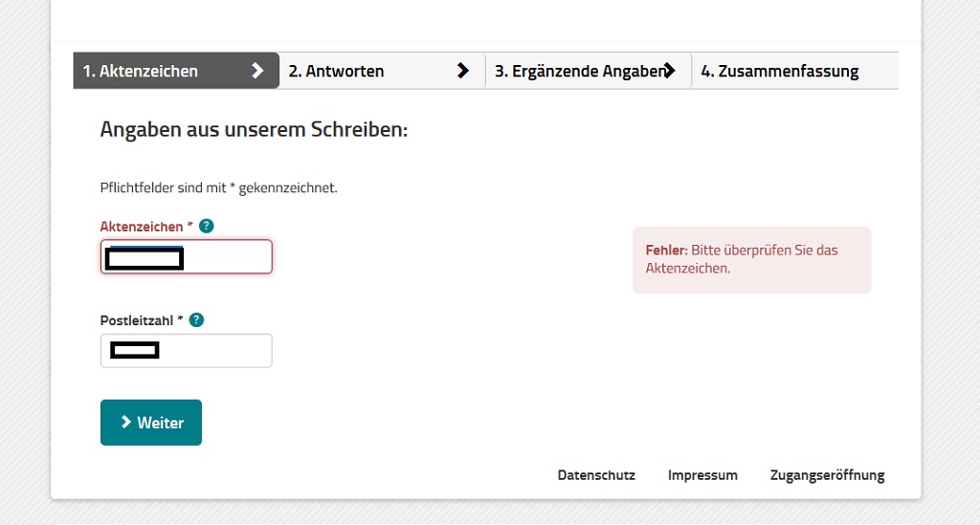
Task: Click the note 'Pflichtfelder sind mit * gekennzeichnet.'
Action: [219, 187]
